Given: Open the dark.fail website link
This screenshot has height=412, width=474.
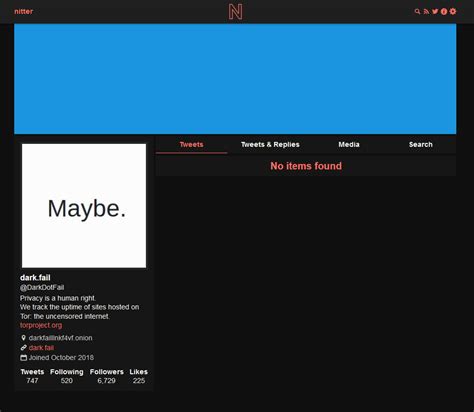Looking at the screenshot, I should tap(41, 348).
